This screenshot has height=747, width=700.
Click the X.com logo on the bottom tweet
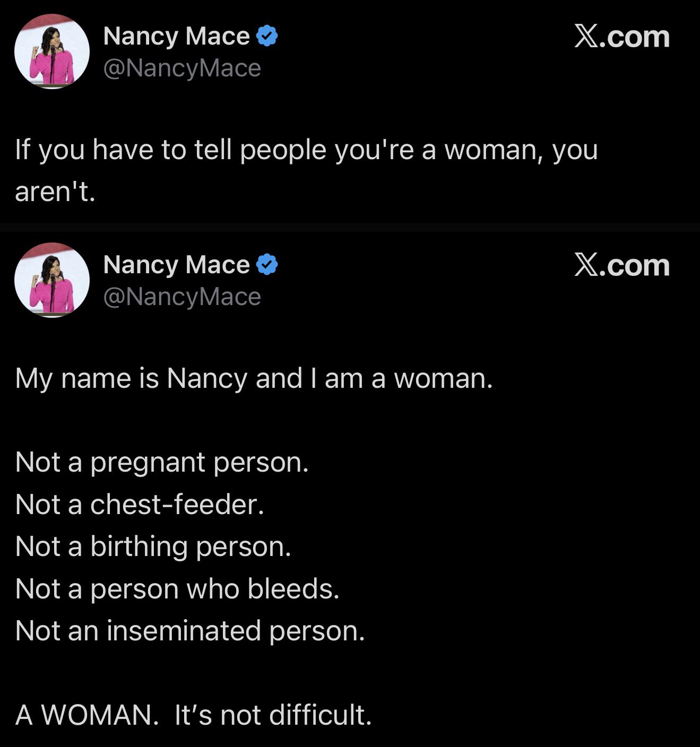[x=621, y=265]
